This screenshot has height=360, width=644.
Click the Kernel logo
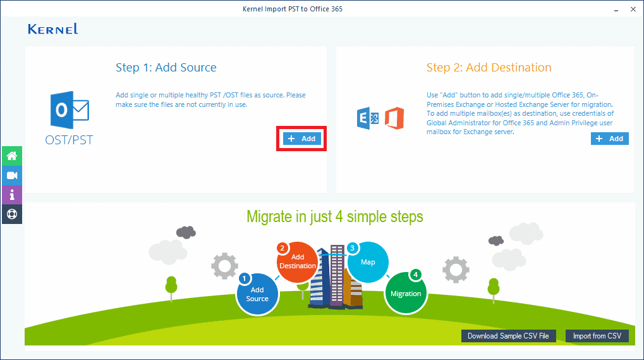(x=53, y=29)
